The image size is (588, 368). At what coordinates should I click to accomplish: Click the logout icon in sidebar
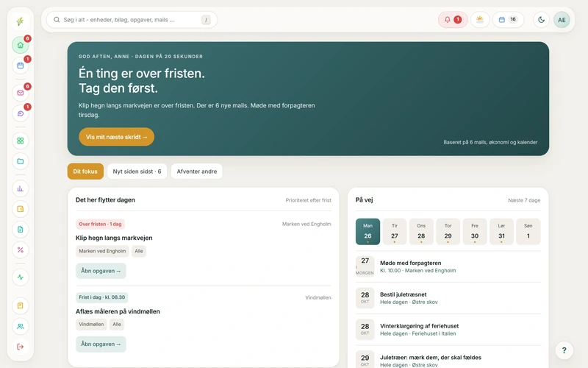point(21,347)
